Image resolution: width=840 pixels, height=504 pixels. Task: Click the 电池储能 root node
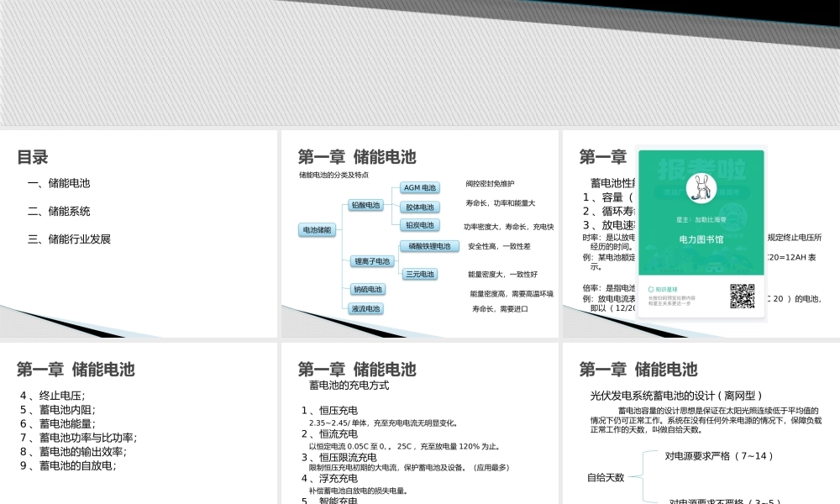click(318, 229)
